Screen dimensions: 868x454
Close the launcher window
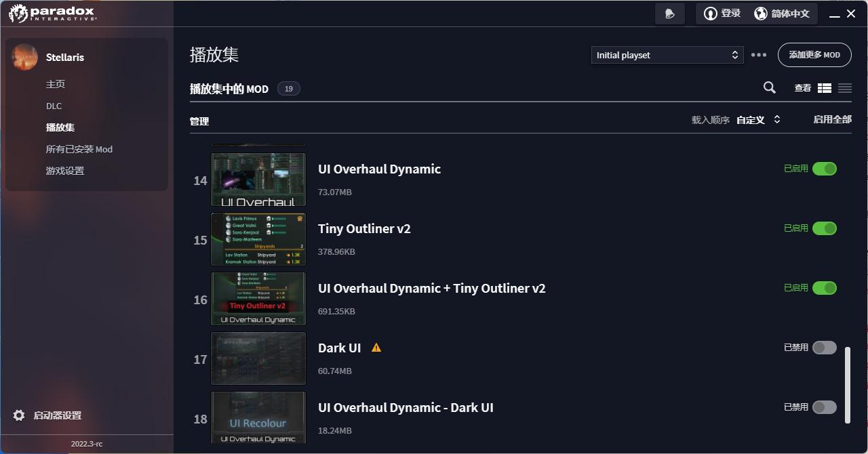point(851,14)
